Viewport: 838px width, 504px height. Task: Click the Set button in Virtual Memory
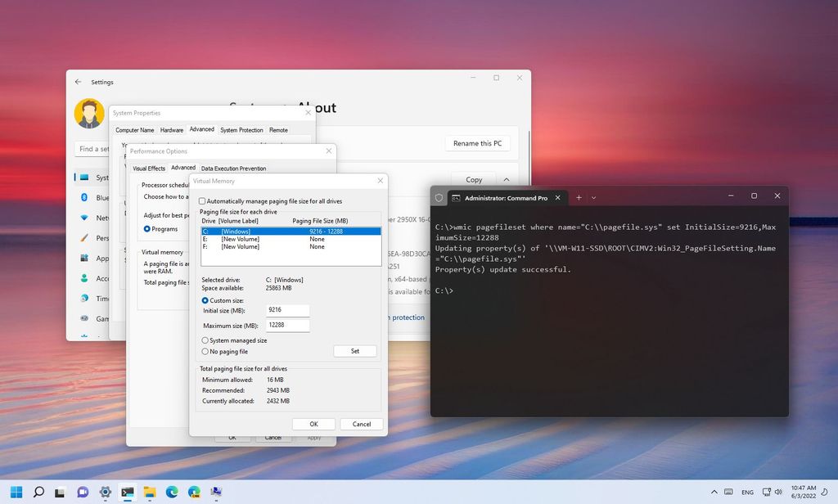pos(354,350)
